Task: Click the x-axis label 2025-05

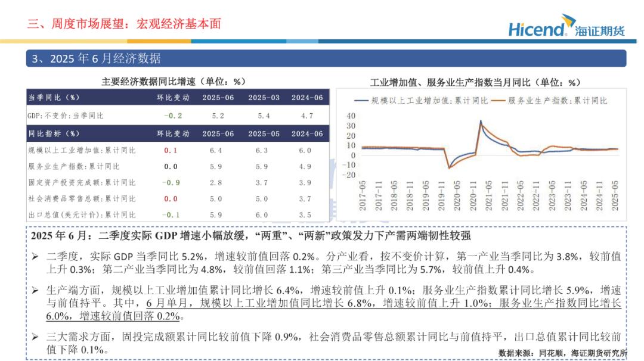Action: (615, 195)
